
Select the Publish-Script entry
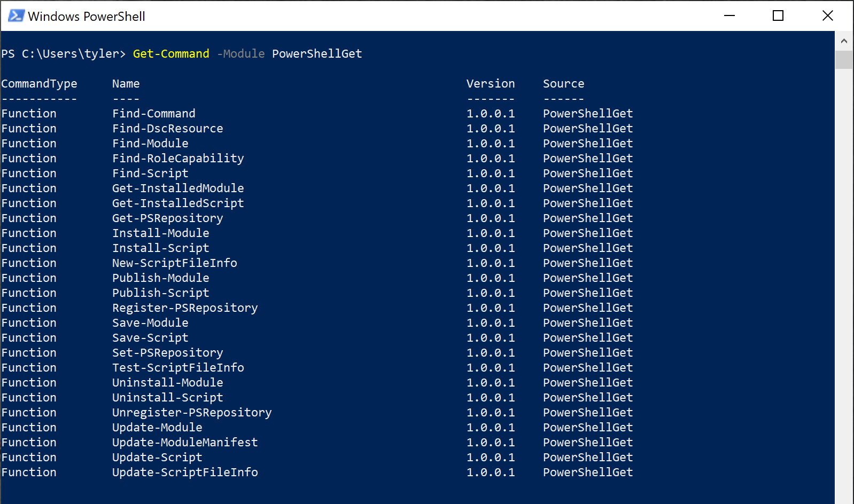click(161, 293)
